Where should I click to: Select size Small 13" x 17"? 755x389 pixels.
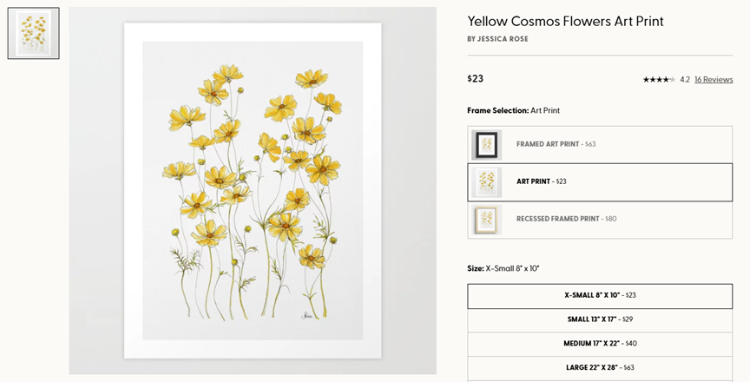click(600, 320)
